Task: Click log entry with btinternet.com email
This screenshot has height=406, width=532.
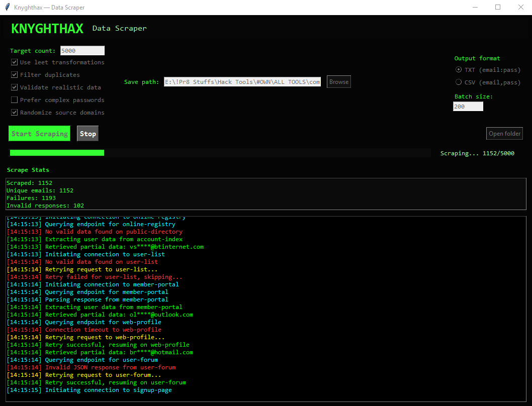Action: pyautogui.click(x=105, y=247)
